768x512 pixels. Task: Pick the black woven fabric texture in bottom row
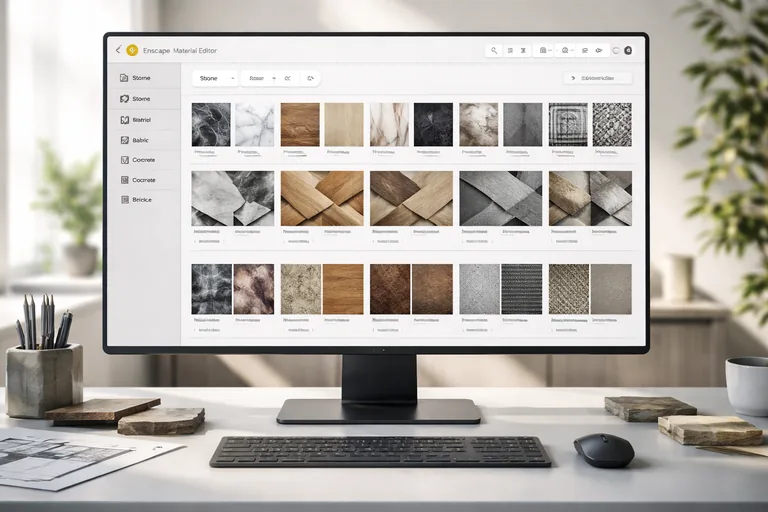click(521, 289)
